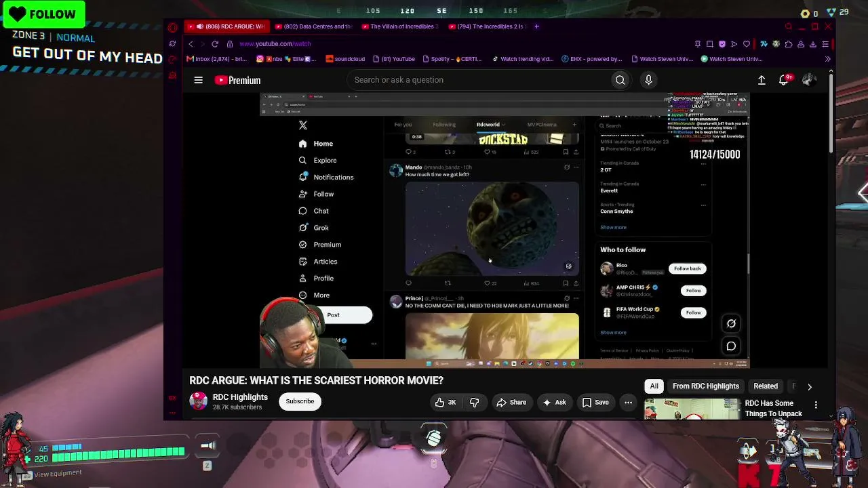Click the floating Grok button in video
The width and height of the screenshot is (868, 488).
click(731, 323)
